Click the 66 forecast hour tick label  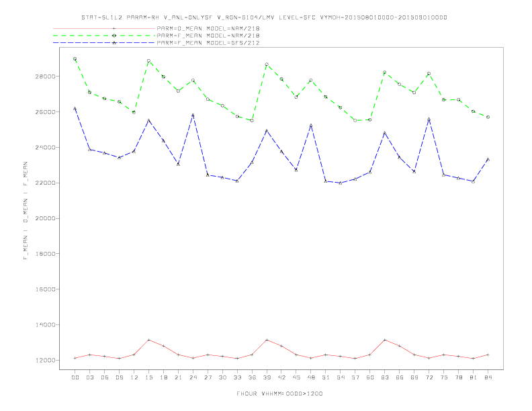pyautogui.click(x=400, y=377)
